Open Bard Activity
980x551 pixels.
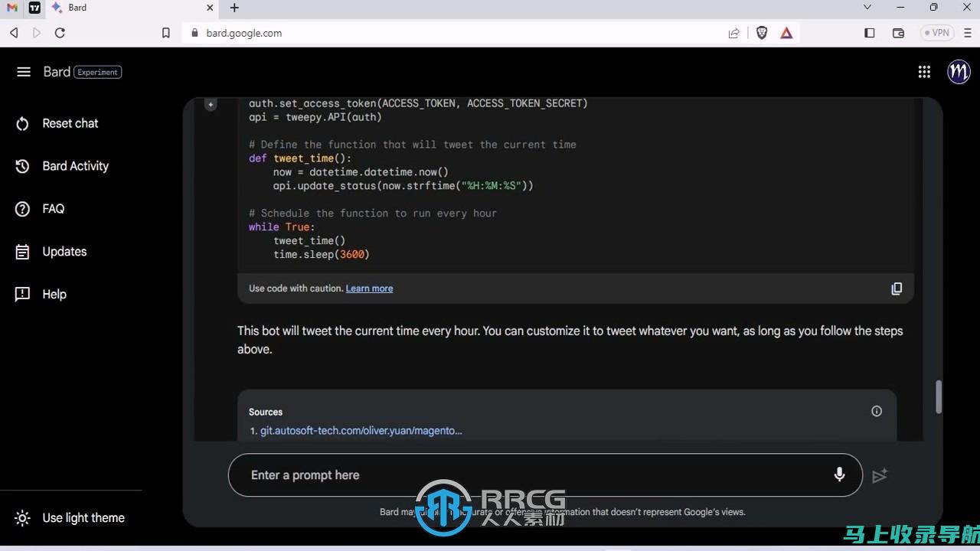[76, 166]
